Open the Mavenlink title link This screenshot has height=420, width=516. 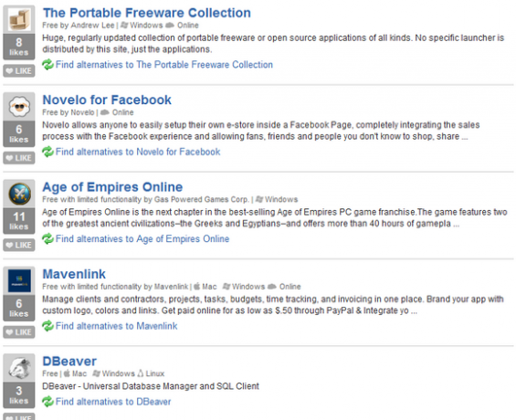coord(74,274)
